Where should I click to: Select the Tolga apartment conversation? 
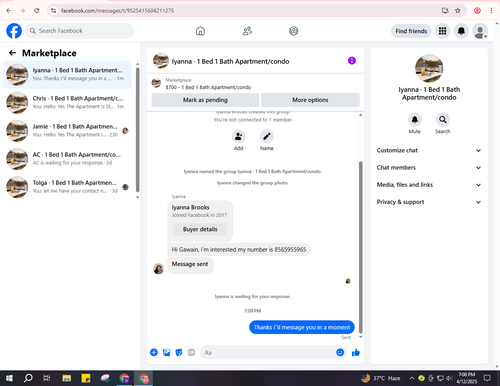point(68,187)
